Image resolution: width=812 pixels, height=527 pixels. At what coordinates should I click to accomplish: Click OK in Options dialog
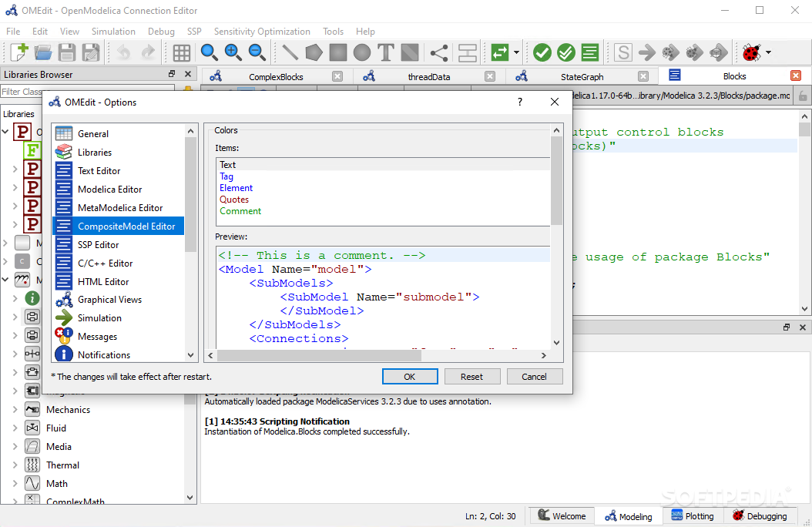click(410, 376)
